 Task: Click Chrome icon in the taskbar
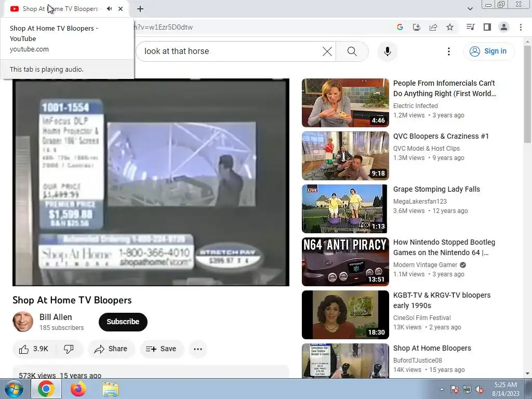(x=46, y=389)
